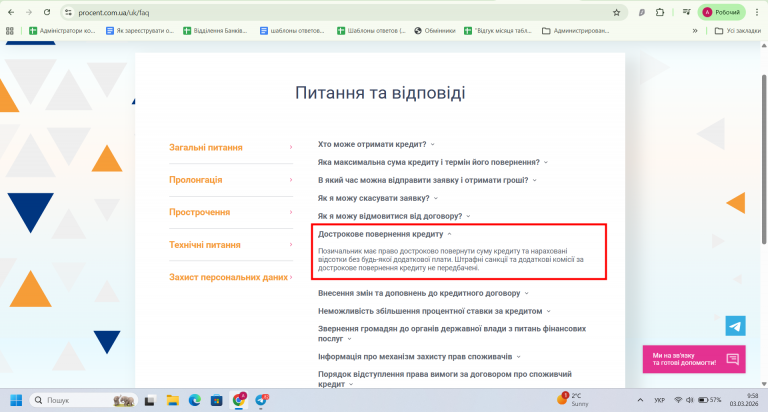Open 'Шаблоны ответов (...' sheets bookmark
768x412 pixels.
371,30
